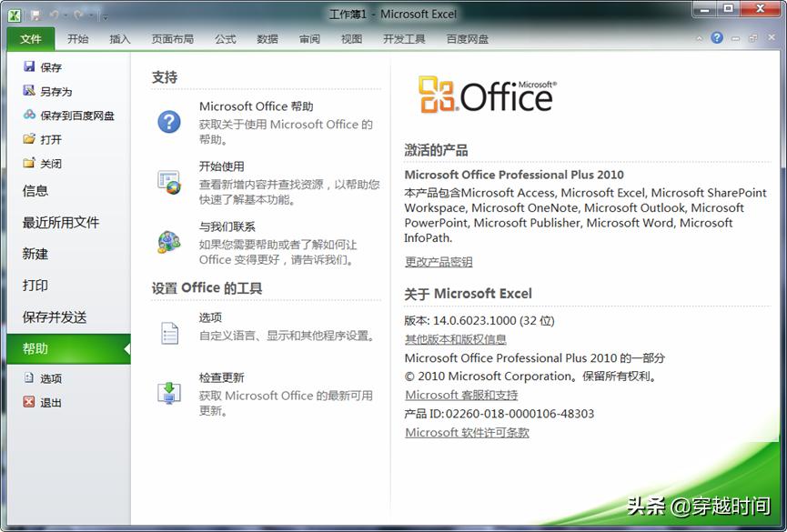Click the Help question mark at top right
The width and height of the screenshot is (787, 532).
coord(718,37)
